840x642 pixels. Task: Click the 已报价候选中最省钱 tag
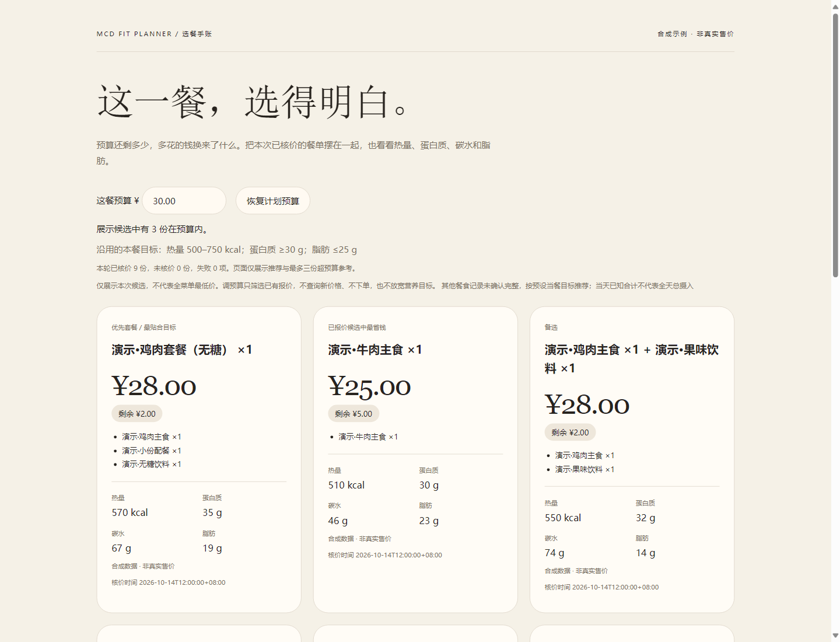tap(357, 327)
